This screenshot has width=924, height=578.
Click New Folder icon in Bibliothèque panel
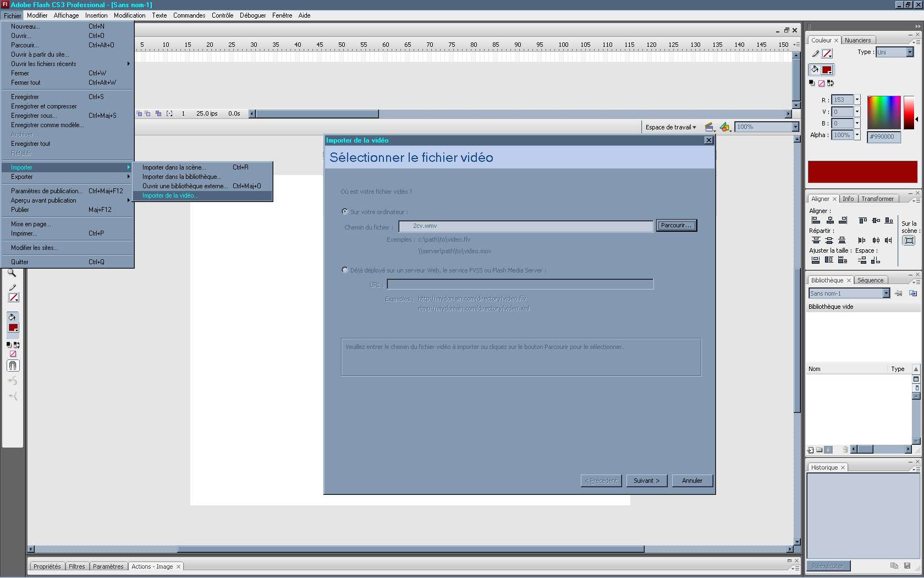[x=820, y=450]
